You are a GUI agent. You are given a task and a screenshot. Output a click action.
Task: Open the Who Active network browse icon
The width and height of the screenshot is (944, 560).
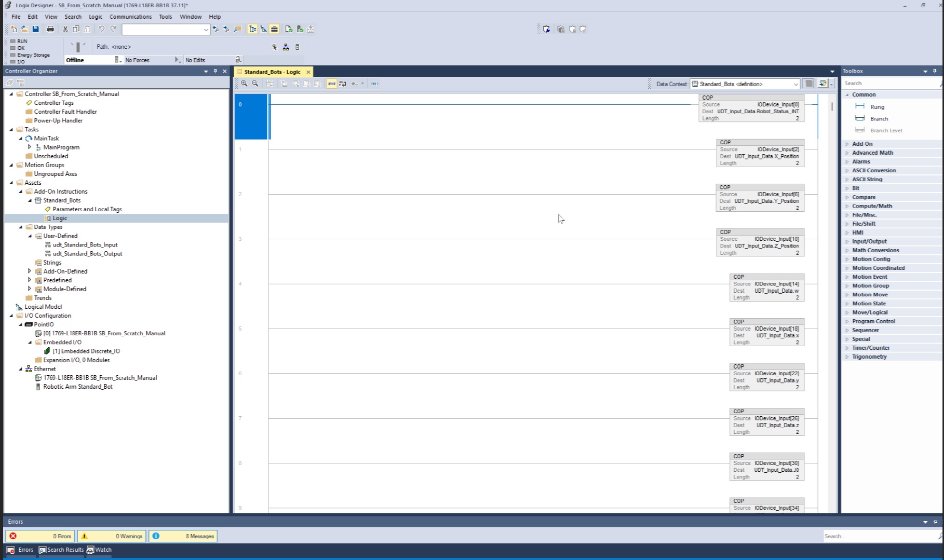coord(286,47)
